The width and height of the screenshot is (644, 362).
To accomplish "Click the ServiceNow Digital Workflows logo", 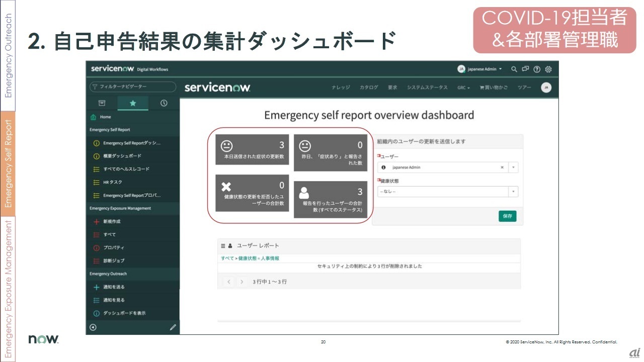I will click(x=130, y=69).
